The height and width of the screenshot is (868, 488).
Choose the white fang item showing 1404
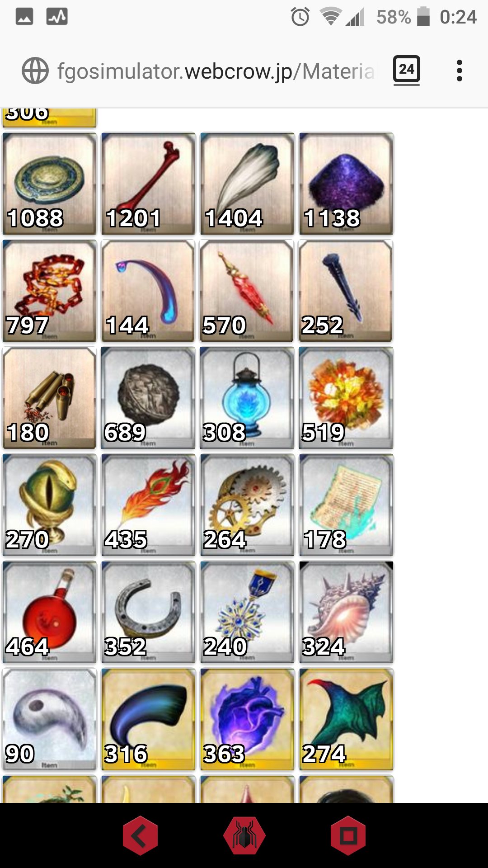(247, 184)
